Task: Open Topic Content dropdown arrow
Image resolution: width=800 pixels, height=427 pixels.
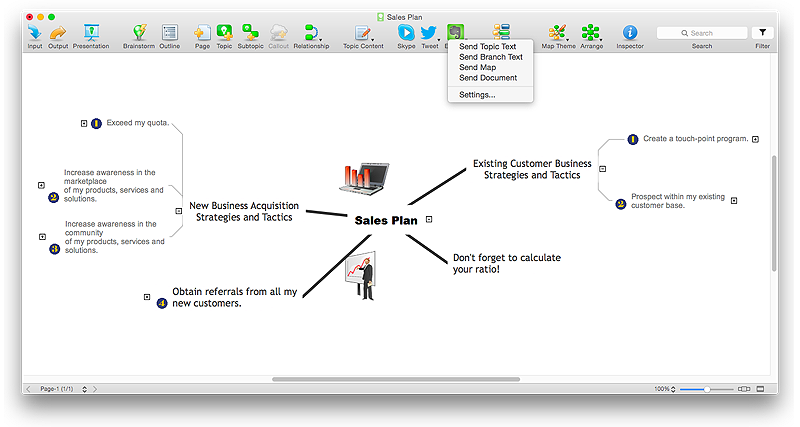Action: [373, 40]
